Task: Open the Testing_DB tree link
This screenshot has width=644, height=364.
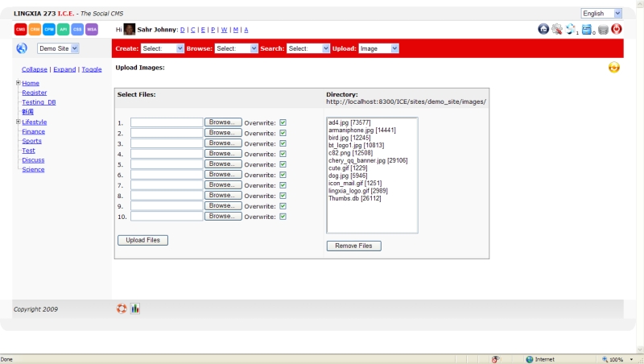Action: click(x=39, y=102)
